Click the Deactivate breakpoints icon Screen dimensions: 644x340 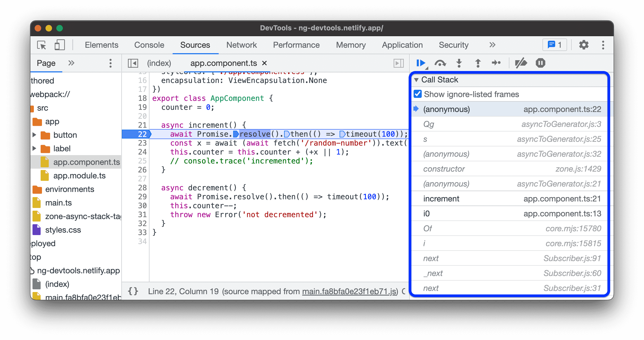coord(520,63)
